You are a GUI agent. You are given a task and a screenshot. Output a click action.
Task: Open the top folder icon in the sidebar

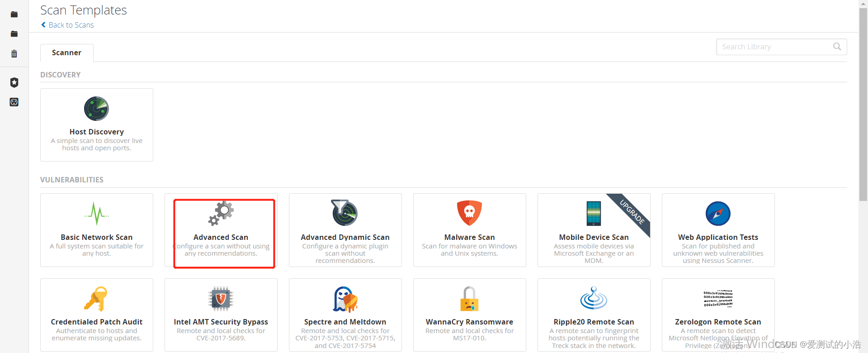coord(14,14)
